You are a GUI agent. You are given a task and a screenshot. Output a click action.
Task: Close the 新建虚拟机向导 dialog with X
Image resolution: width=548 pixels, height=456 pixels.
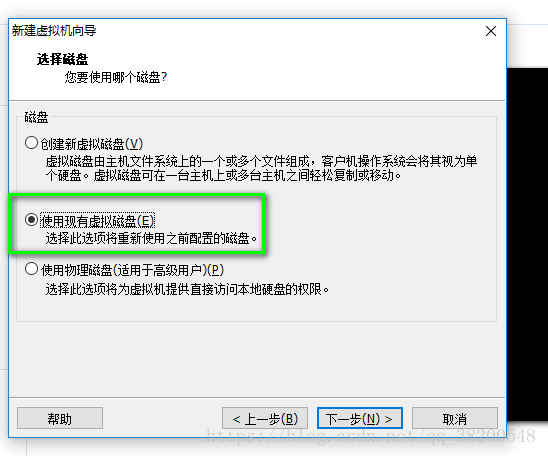[491, 31]
